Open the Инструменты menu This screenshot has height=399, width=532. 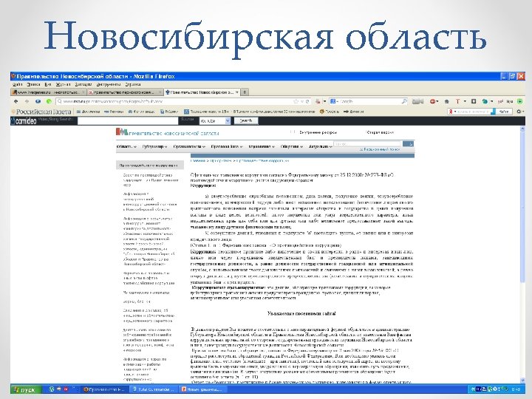click(109, 84)
